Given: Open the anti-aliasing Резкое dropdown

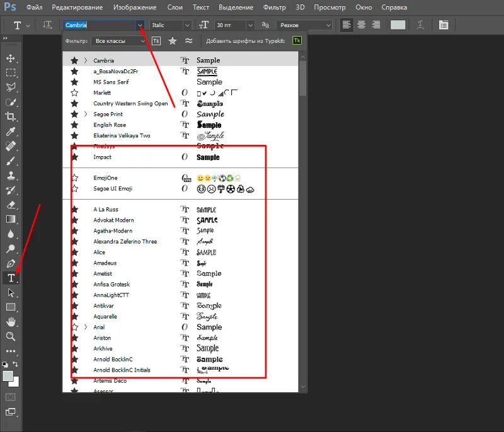Looking at the screenshot, I should coord(304,25).
